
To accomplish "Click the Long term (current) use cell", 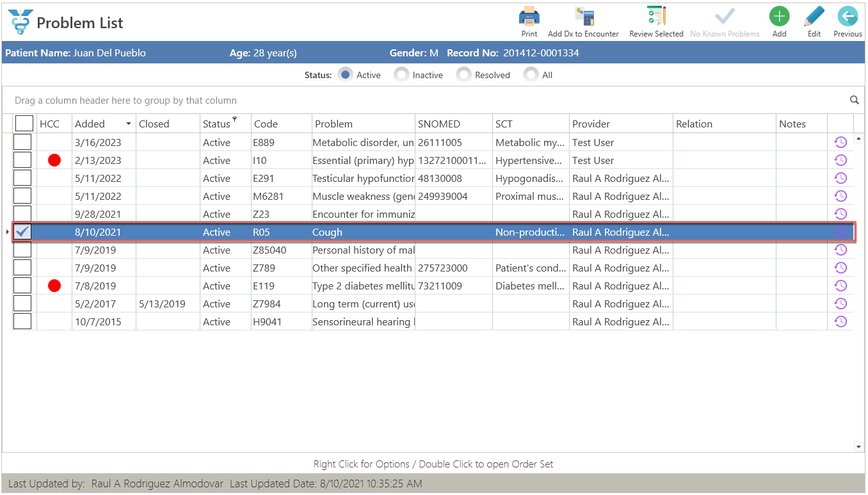I will pyautogui.click(x=364, y=304).
